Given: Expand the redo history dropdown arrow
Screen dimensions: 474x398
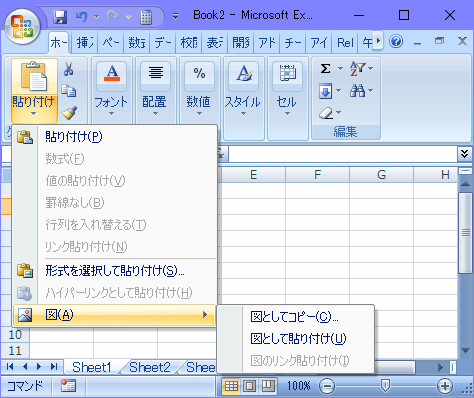Looking at the screenshot, I should [128, 17].
